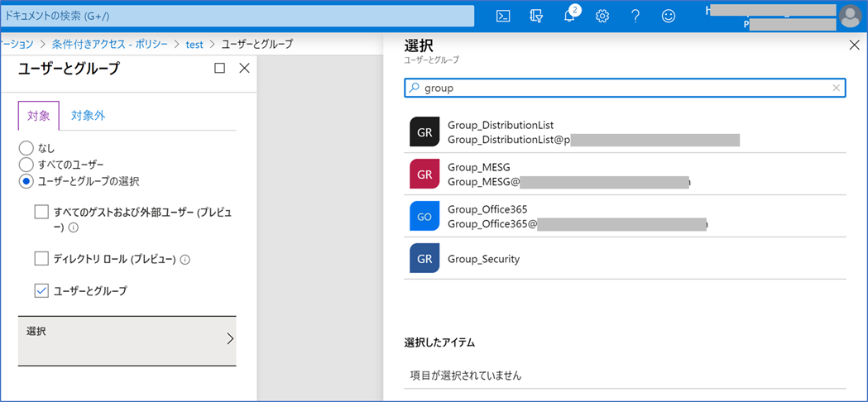Open Cloud Shell from the top bar

coord(502,16)
